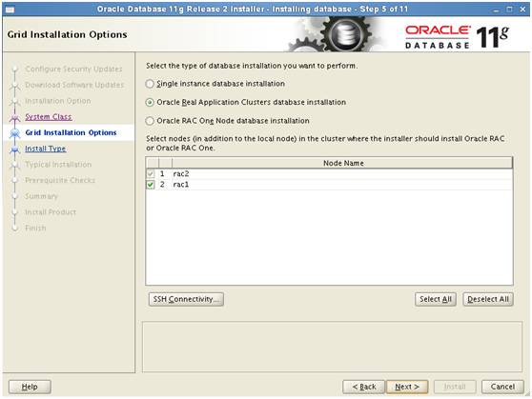
Task: Click the Finish step marker icon
Action: 14,229
